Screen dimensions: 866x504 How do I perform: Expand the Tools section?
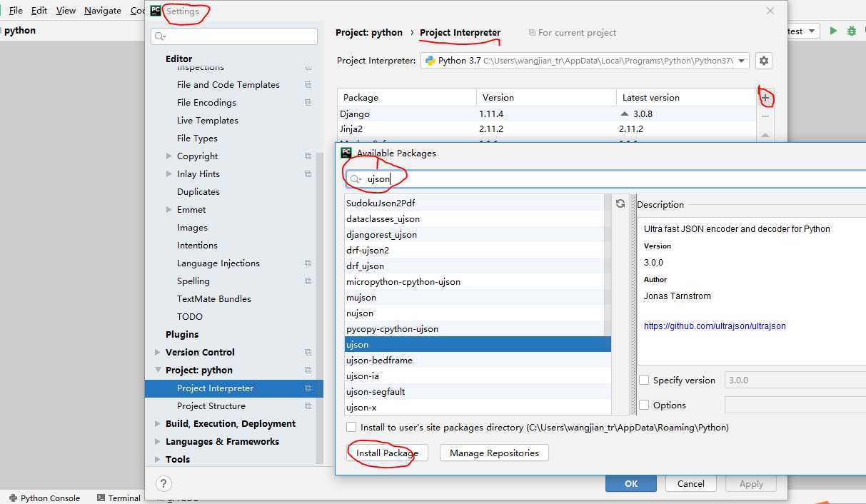(158, 460)
